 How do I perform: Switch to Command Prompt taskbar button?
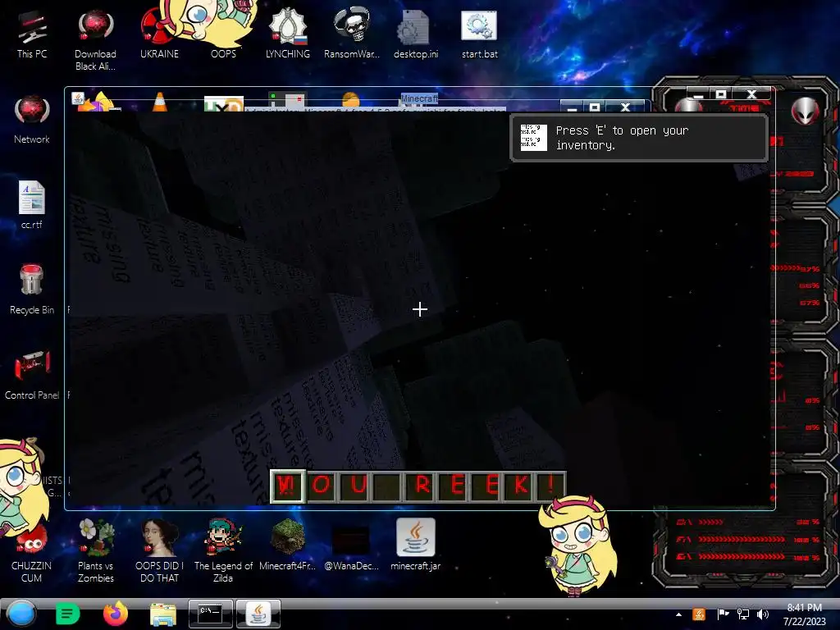click(x=211, y=614)
